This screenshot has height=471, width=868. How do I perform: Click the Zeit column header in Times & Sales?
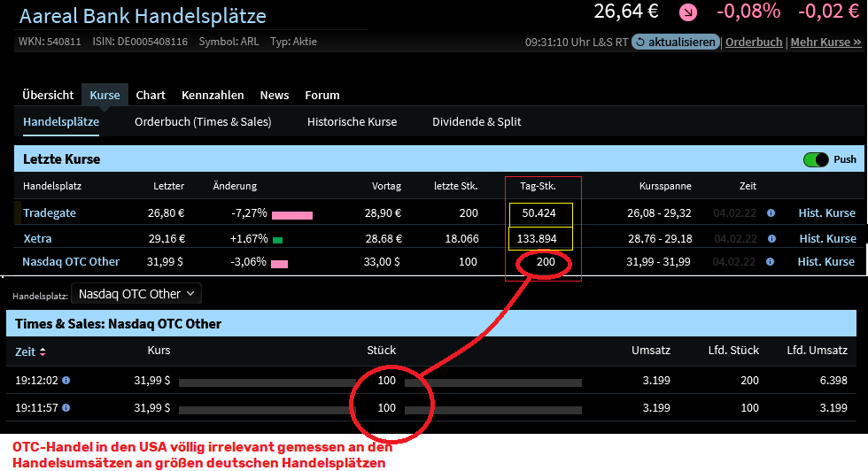point(25,351)
